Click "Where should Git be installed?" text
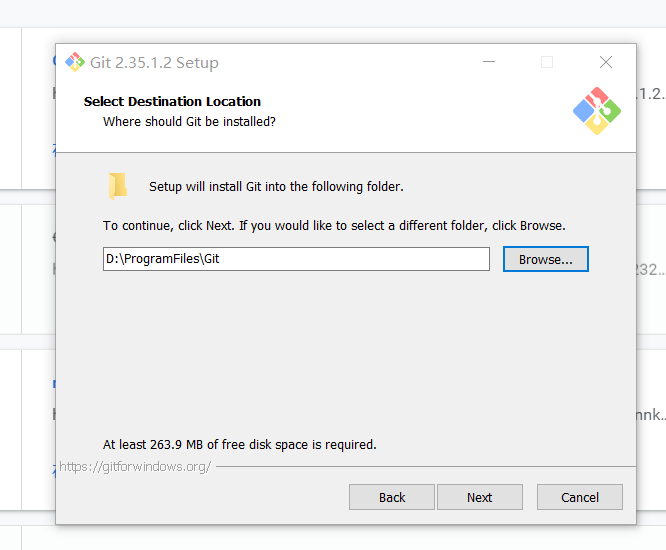Image resolution: width=666 pixels, height=550 pixels. [x=189, y=122]
